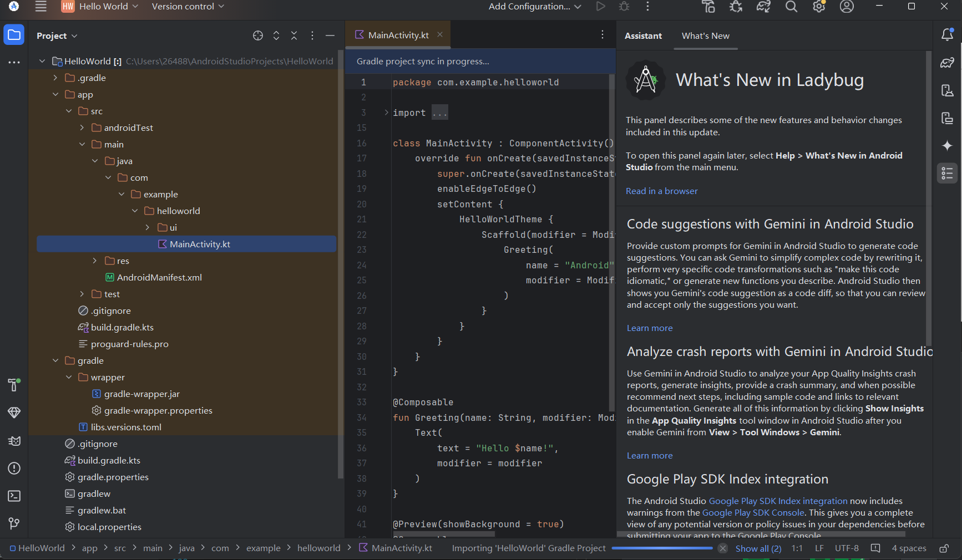Open Version control dropdown
The height and width of the screenshot is (560, 962).
click(188, 7)
